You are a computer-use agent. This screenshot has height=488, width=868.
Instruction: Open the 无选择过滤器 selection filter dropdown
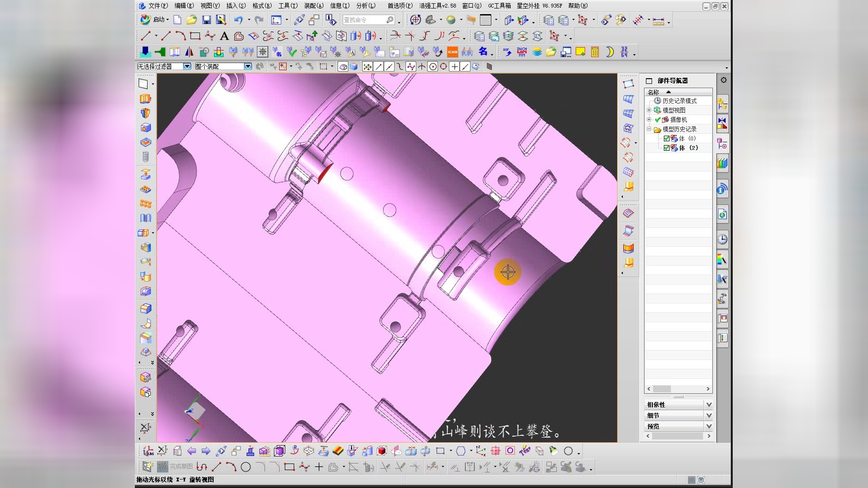point(187,66)
